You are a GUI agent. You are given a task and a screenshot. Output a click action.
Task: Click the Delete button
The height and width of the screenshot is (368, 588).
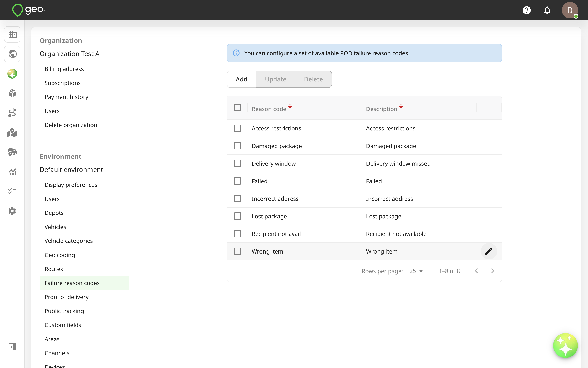coord(313,79)
